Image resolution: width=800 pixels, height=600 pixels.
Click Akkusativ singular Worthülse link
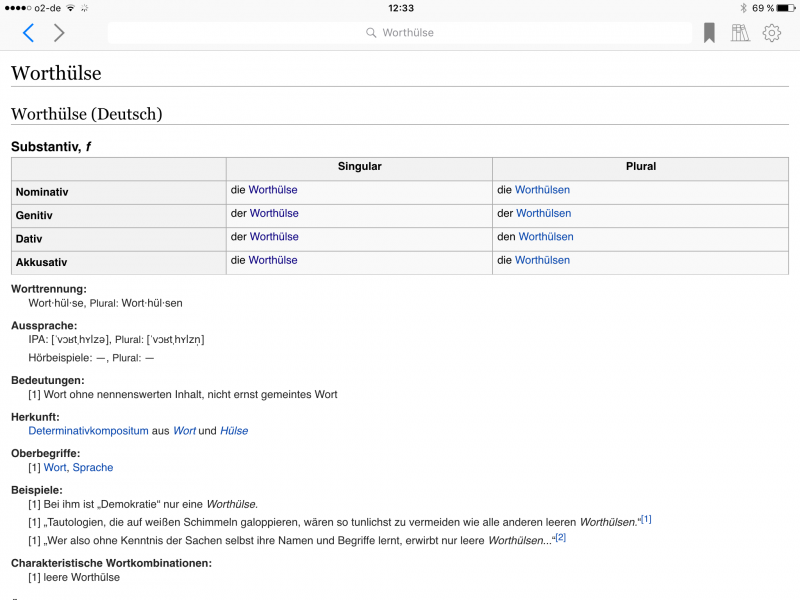tap(272, 260)
